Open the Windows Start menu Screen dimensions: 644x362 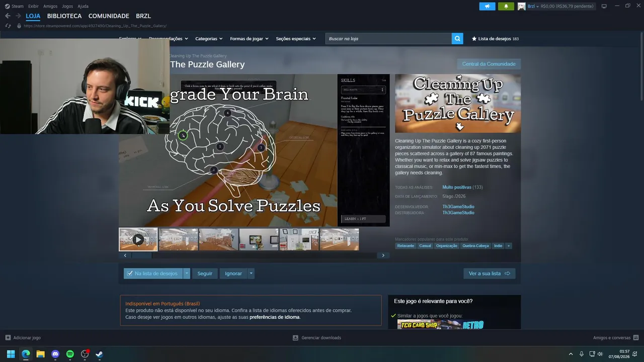pyautogui.click(x=11, y=354)
